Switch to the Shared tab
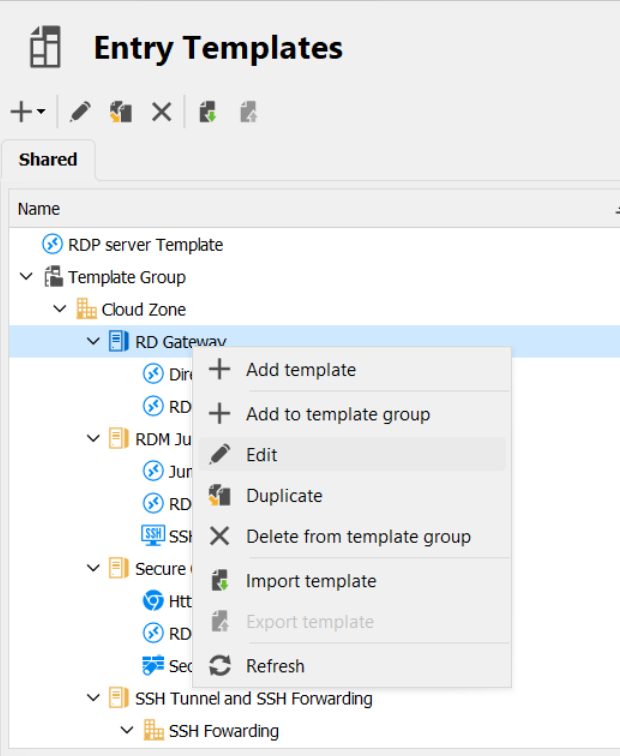This screenshot has width=620, height=756. 47,160
